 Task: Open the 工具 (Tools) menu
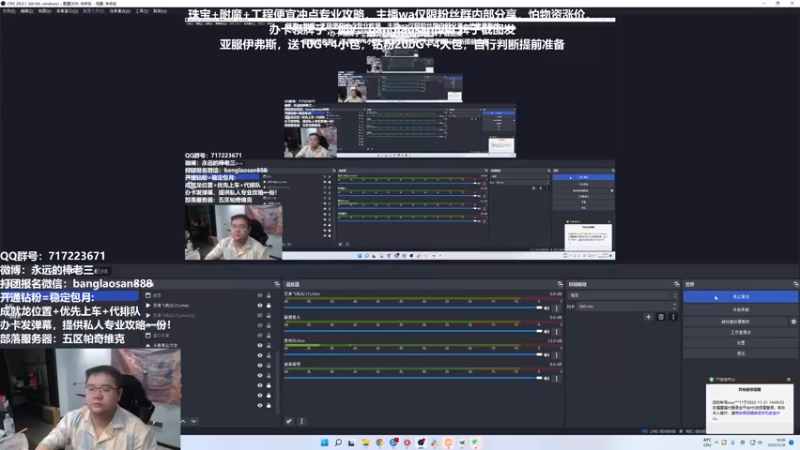[141, 11]
